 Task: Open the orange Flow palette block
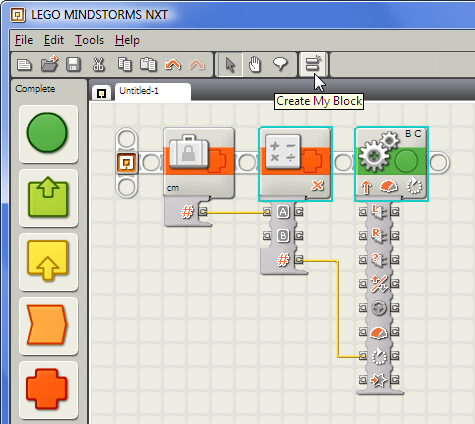[48, 325]
